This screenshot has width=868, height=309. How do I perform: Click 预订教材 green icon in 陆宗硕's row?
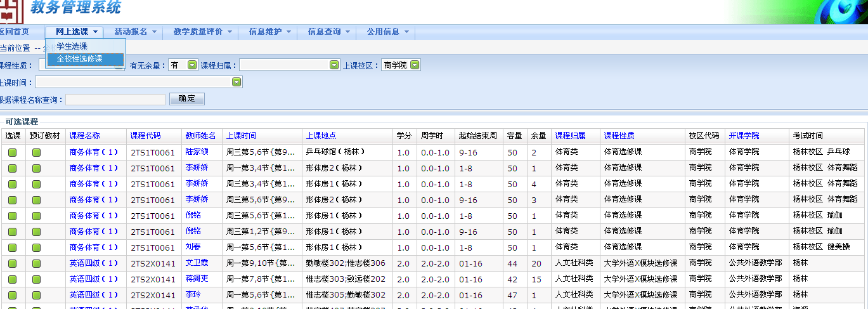pos(37,152)
